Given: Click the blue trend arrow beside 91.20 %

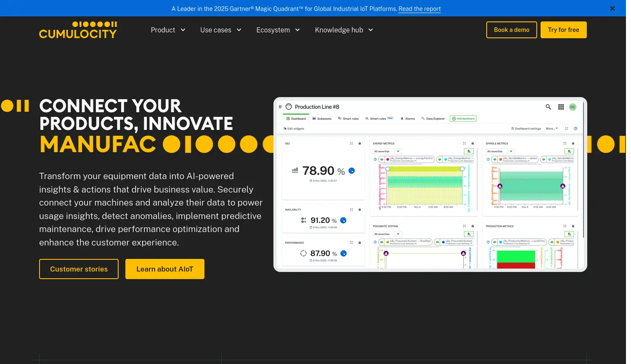Looking at the screenshot, I should click(343, 220).
